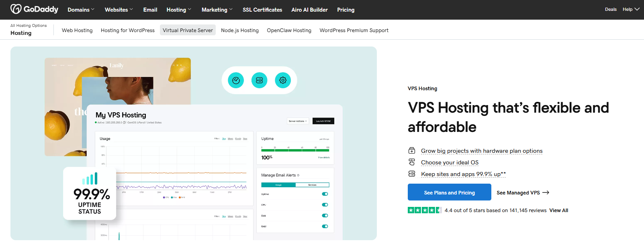Click the Launch WHM button
The image size is (644, 251).
(323, 121)
